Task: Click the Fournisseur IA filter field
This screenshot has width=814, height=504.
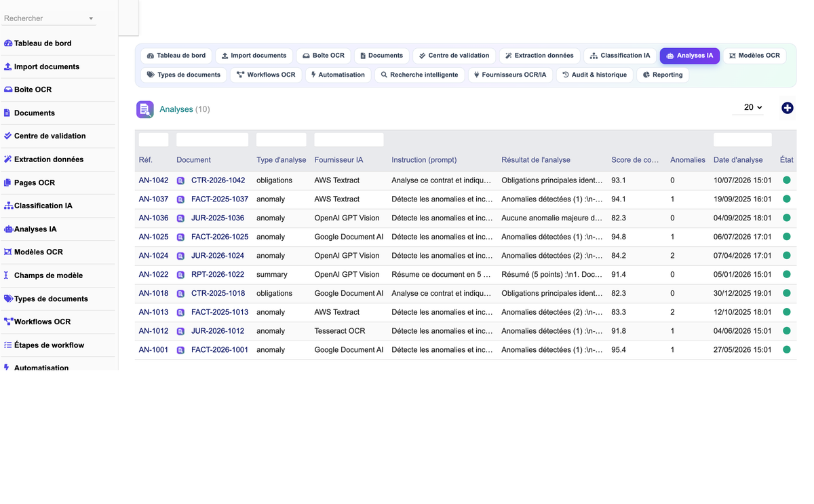Action: (x=349, y=140)
